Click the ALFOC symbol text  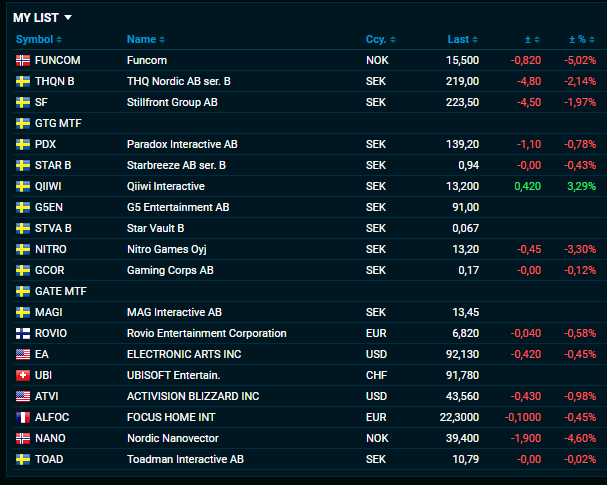tap(52, 417)
